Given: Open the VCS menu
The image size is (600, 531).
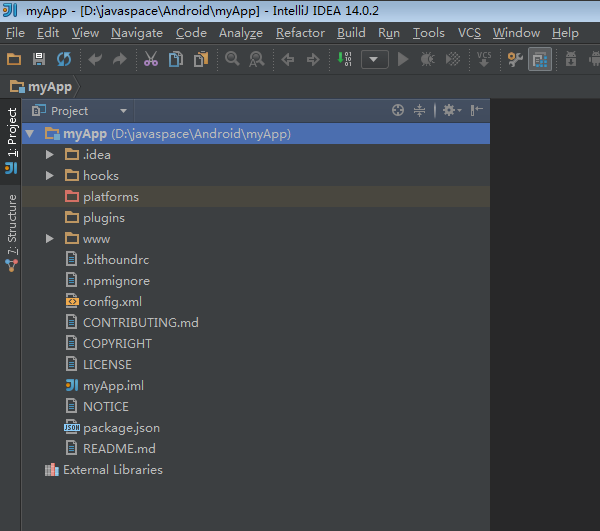Looking at the screenshot, I should tap(469, 33).
